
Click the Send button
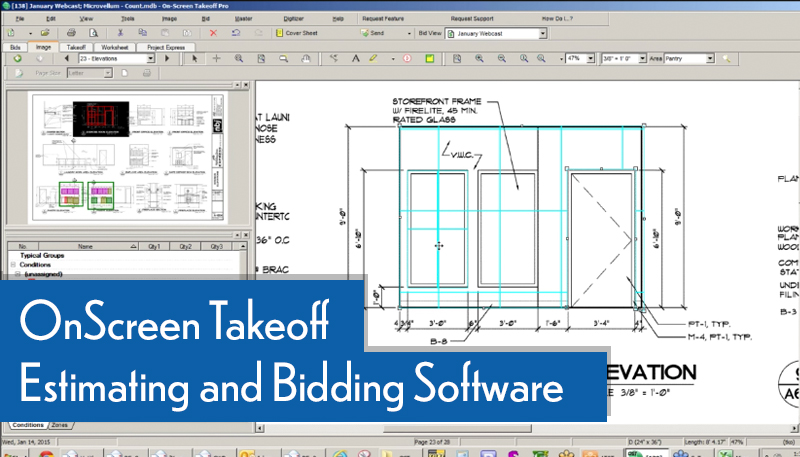(372, 33)
